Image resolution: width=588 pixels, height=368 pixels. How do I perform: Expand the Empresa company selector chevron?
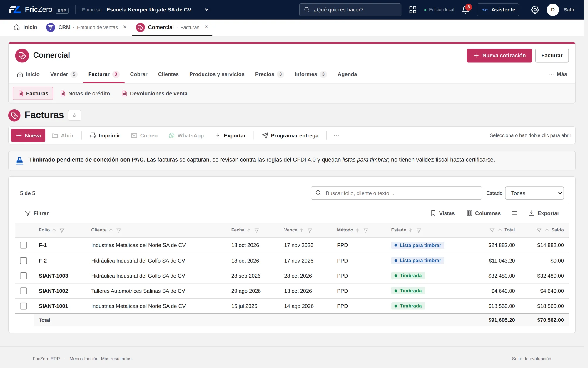click(x=207, y=10)
